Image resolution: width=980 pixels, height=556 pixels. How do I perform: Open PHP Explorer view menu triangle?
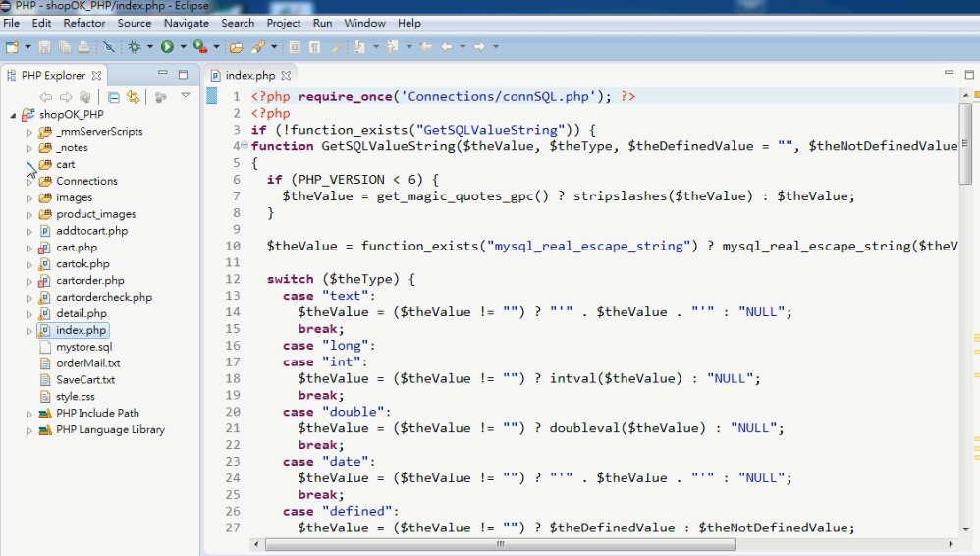[186, 95]
